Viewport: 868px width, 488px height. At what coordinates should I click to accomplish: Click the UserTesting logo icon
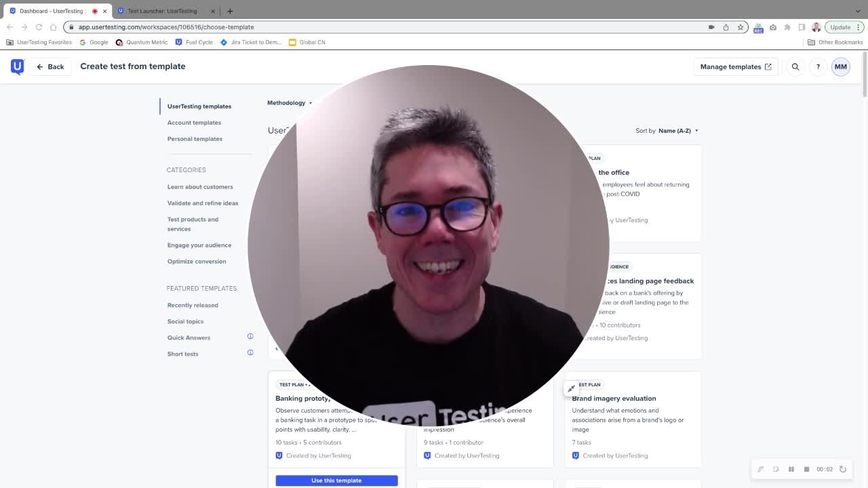[x=17, y=66]
